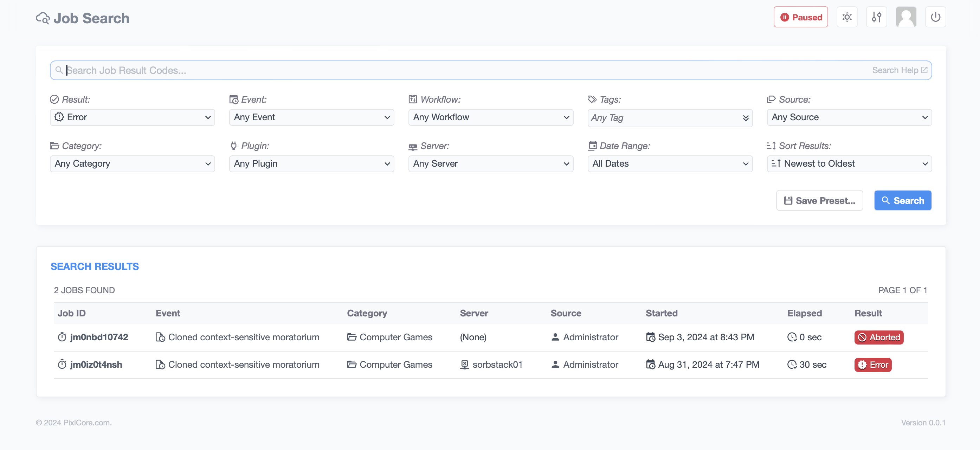Click the stopwatch icon beside jm0nbd10742
Image resolution: width=980 pixels, height=450 pixels.
(62, 337)
